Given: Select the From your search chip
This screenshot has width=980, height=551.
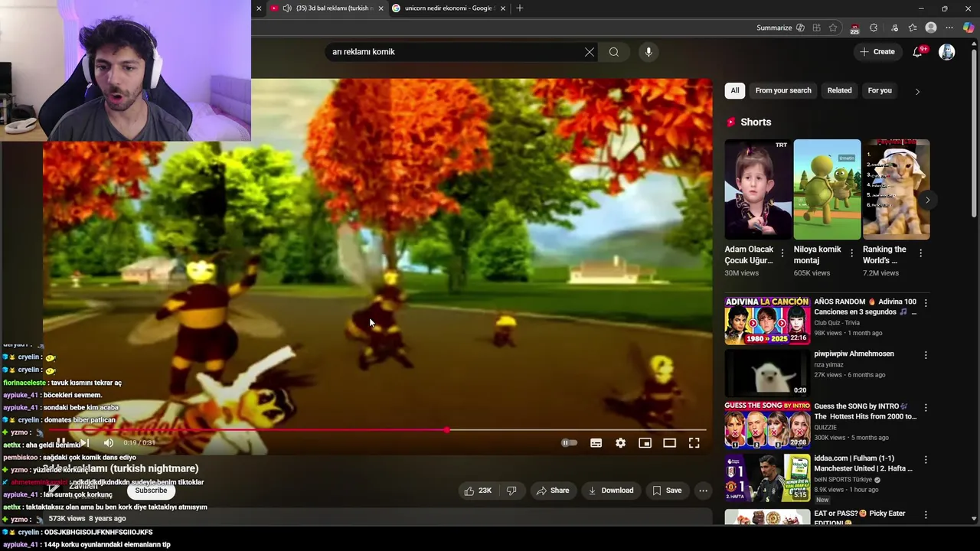Looking at the screenshot, I should click(x=783, y=90).
